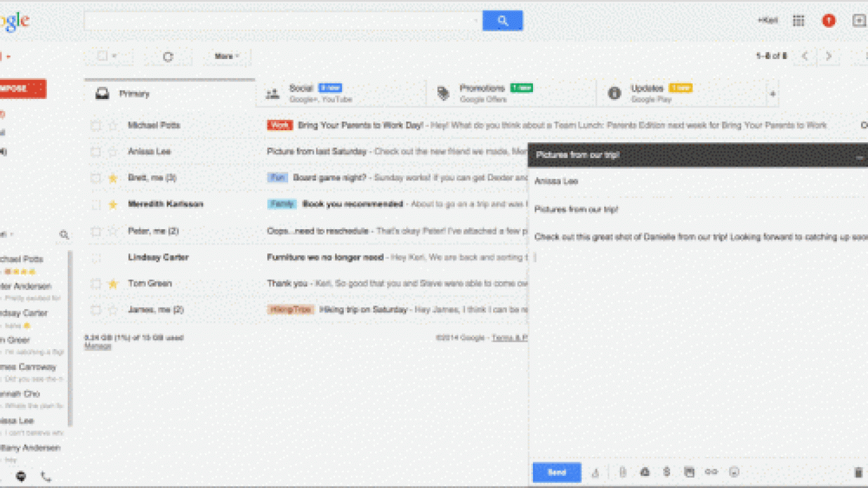Image resolution: width=868 pixels, height=488 pixels.
Task: Discard the draft with the trash icon
Action: tap(856, 472)
